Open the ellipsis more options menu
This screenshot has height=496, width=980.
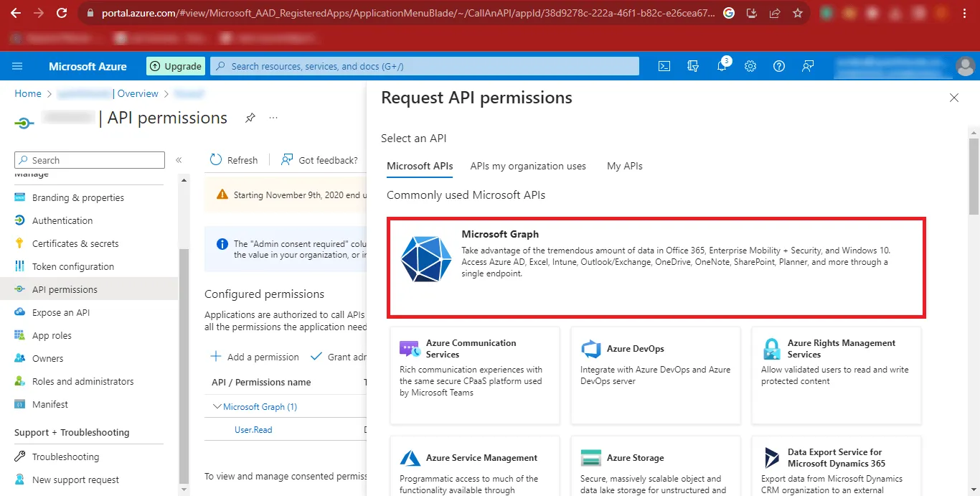(273, 118)
